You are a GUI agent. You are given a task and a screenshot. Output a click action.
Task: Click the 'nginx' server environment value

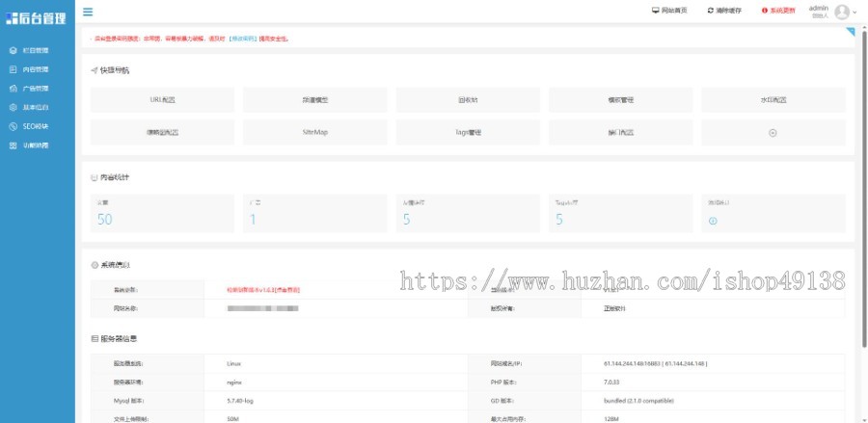coord(234,383)
